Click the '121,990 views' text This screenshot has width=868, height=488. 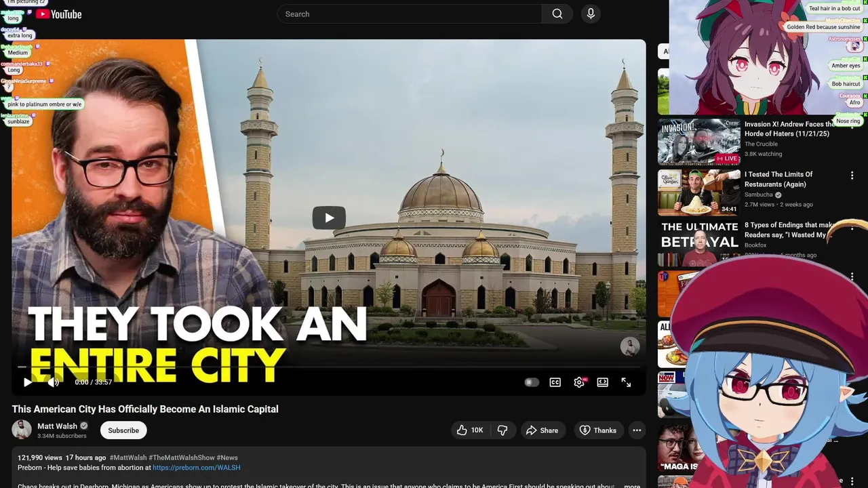pyautogui.click(x=40, y=457)
